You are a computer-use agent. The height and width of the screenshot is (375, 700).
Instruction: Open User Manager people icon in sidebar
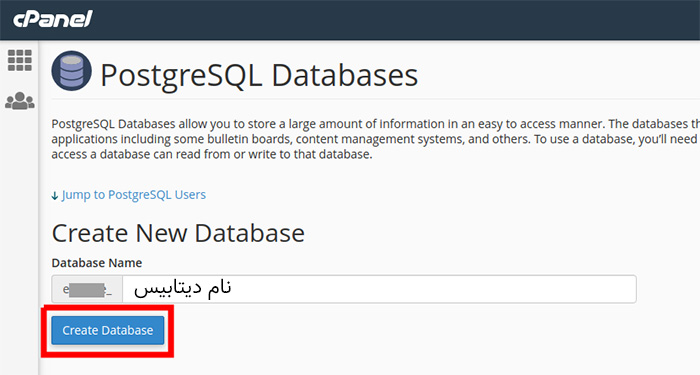tap(20, 101)
